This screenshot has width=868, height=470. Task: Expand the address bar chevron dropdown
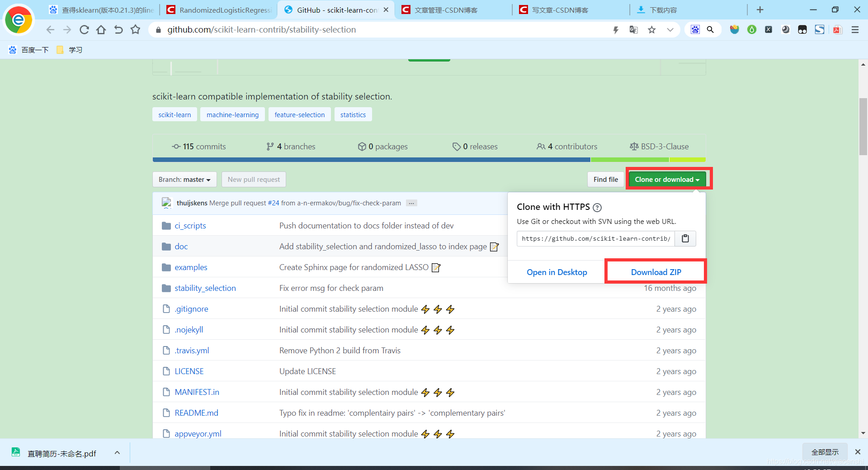point(670,30)
